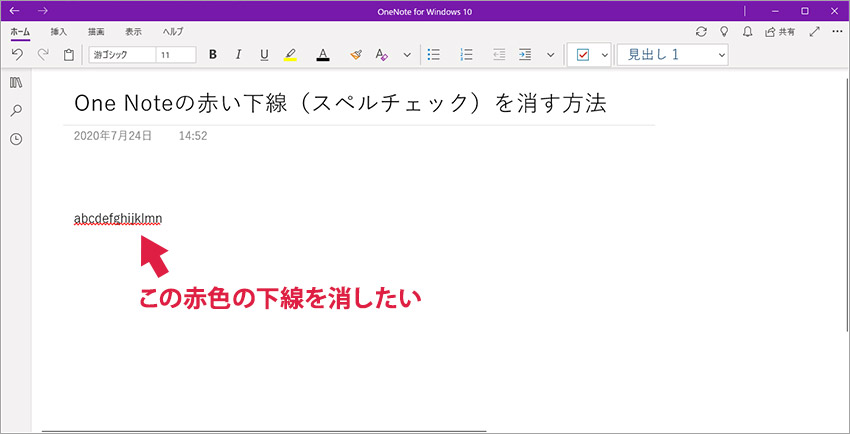Show recent notes clock icon
This screenshot has width=850, height=434.
tap(16, 138)
